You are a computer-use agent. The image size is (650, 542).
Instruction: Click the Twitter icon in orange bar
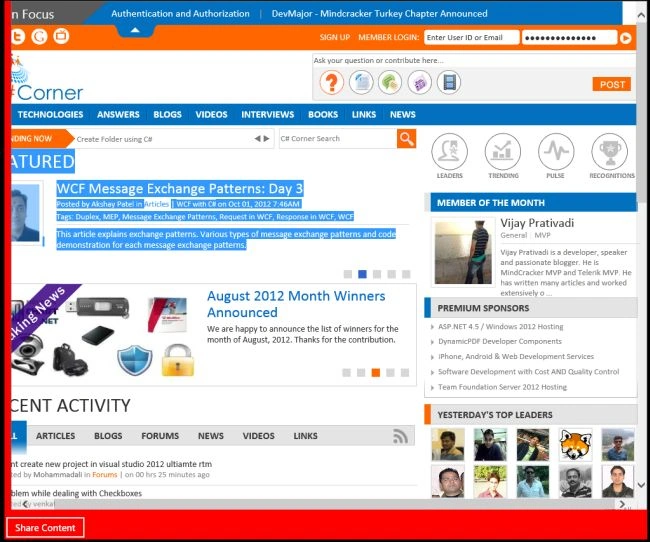(x=18, y=36)
